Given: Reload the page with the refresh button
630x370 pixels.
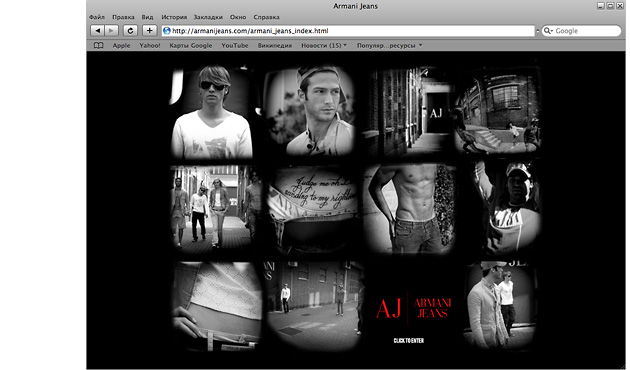Looking at the screenshot, I should click(130, 31).
